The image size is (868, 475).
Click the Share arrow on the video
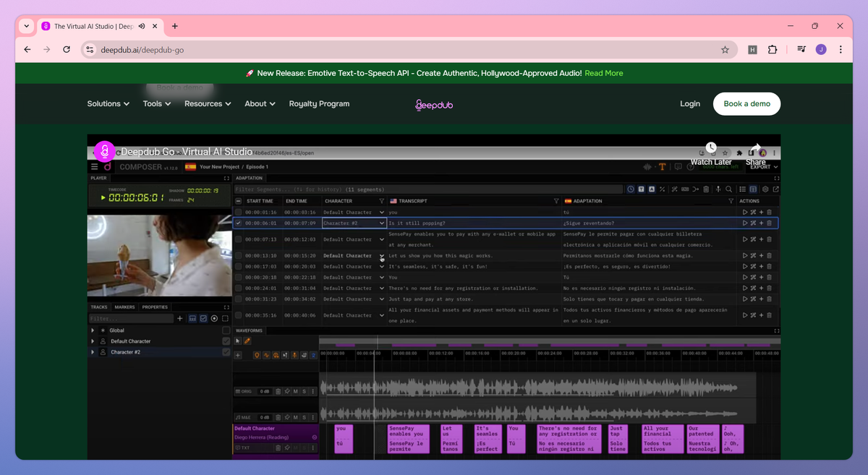click(755, 147)
